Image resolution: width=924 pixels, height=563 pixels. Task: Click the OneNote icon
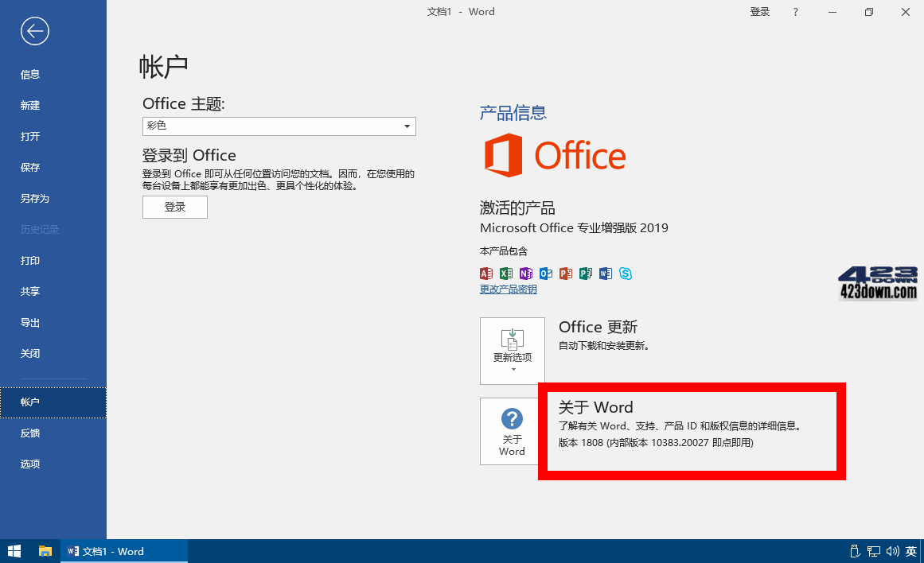(x=525, y=274)
